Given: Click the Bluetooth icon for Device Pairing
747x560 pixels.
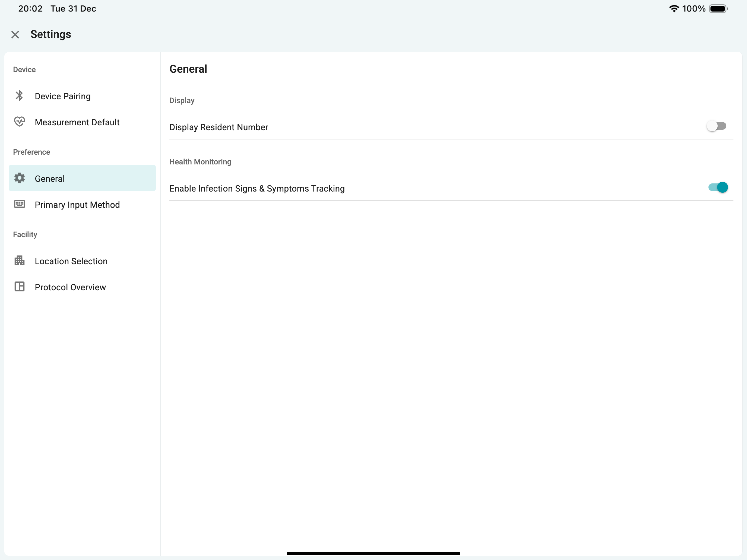Looking at the screenshot, I should point(19,96).
